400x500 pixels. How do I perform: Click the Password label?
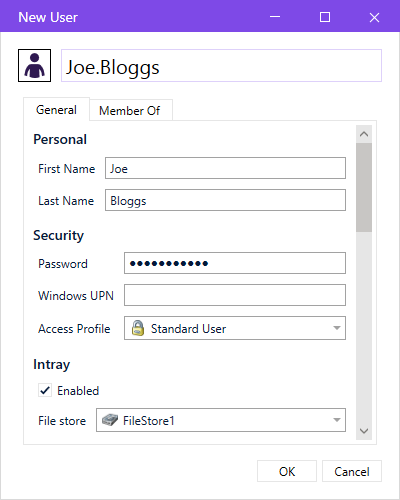click(x=63, y=264)
